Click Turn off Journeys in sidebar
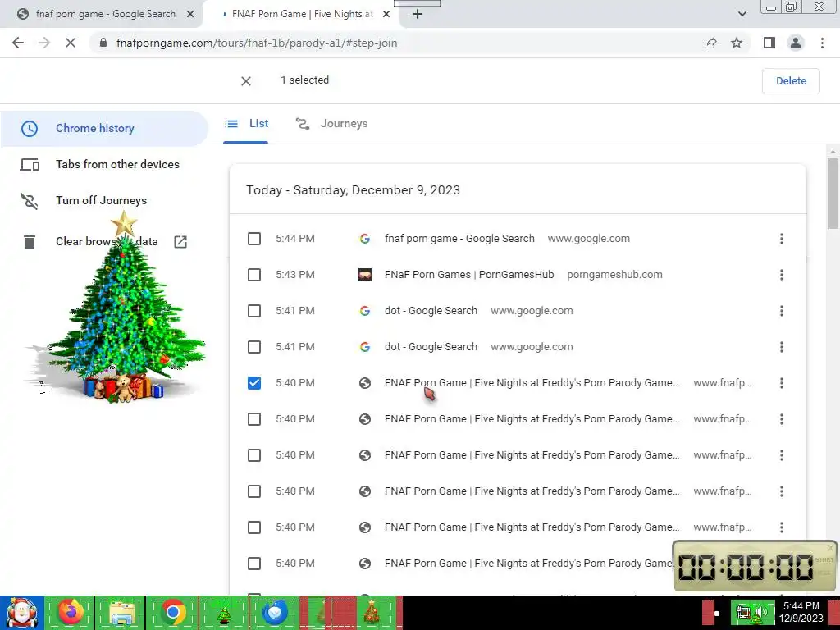Screen dimensions: 840x630 (104, 200)
